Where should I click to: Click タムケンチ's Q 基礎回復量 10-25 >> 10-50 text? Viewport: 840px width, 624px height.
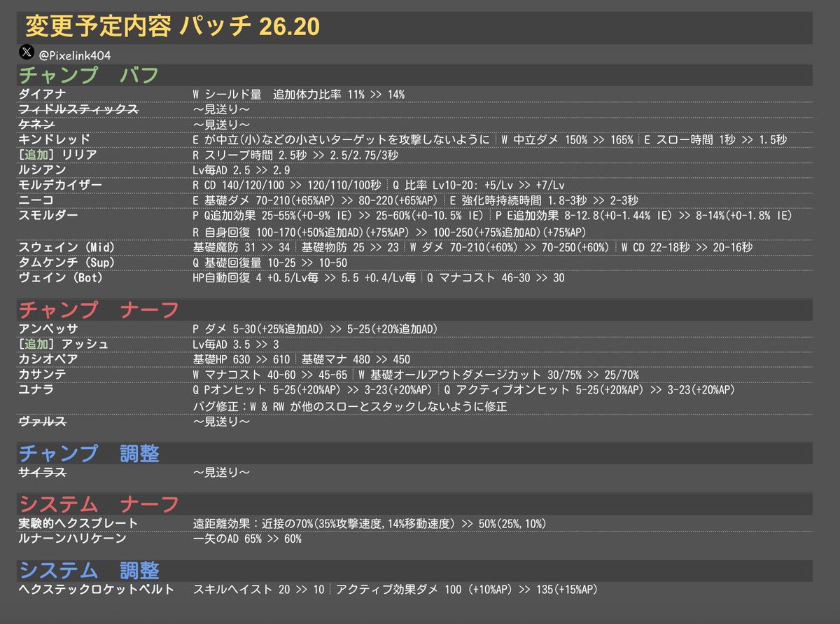point(269,263)
